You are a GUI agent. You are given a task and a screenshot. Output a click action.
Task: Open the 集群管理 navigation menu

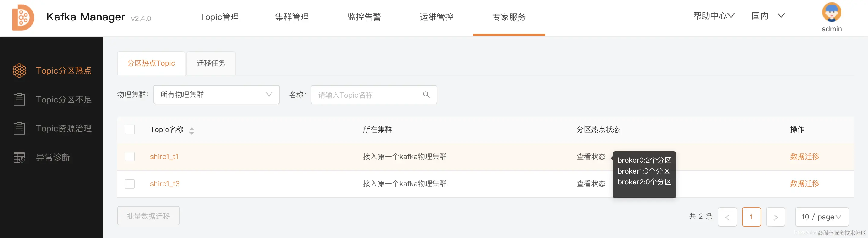[x=292, y=17]
